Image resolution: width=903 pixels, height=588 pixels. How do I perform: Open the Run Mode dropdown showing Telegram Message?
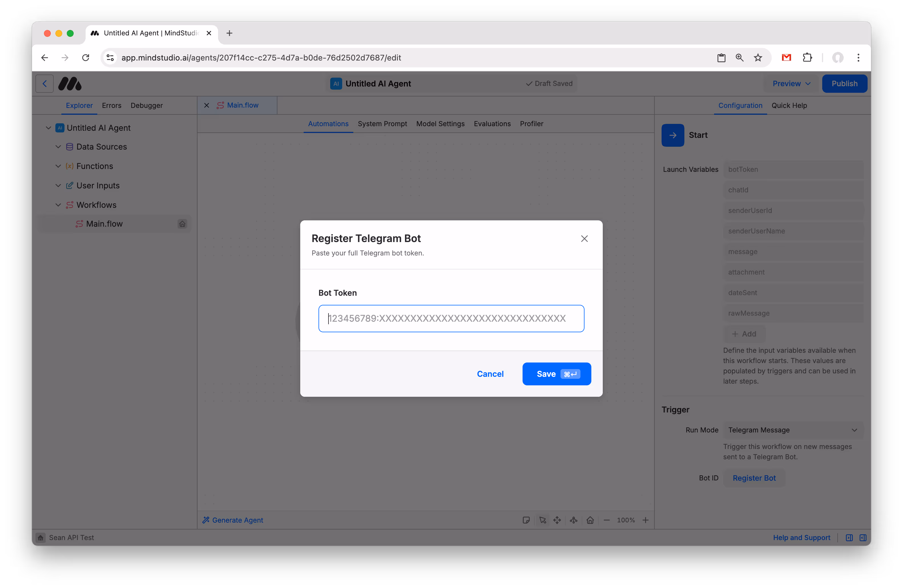pyautogui.click(x=793, y=430)
